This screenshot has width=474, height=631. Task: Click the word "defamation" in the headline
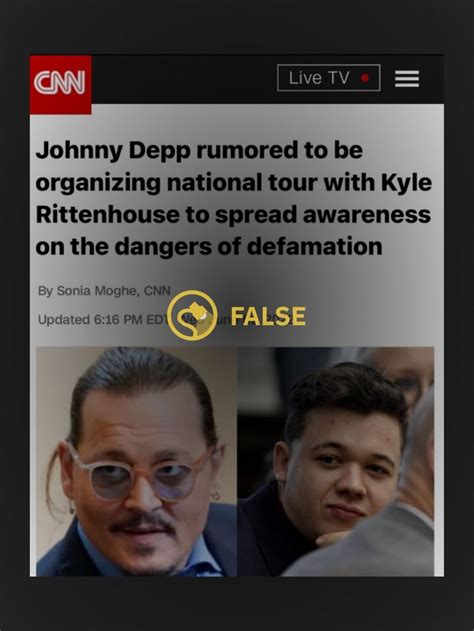314,246
